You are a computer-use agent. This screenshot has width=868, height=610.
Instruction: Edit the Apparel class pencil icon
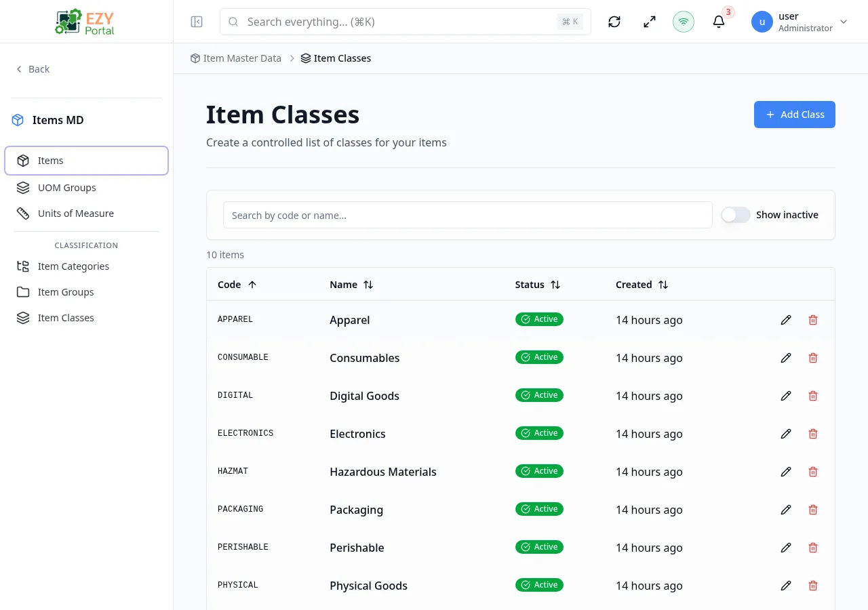(786, 320)
